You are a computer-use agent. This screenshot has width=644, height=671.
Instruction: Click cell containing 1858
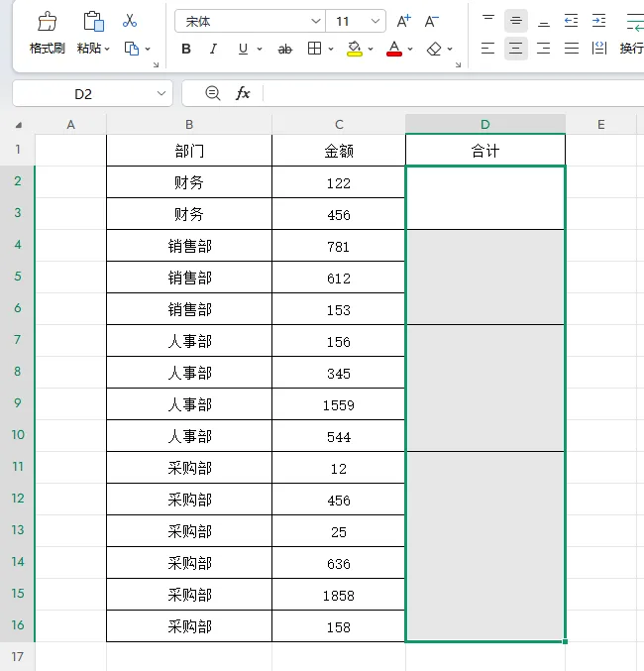tap(339, 595)
